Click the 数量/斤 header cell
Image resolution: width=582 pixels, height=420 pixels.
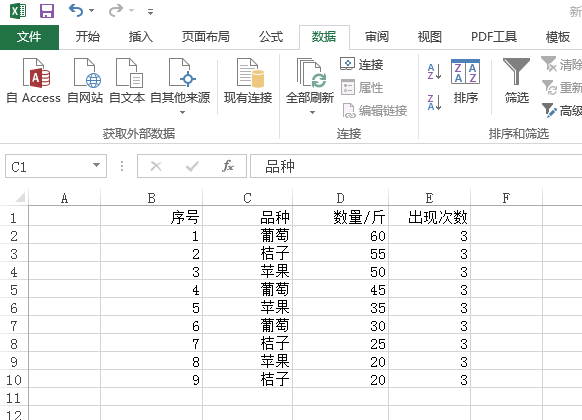click(x=340, y=217)
